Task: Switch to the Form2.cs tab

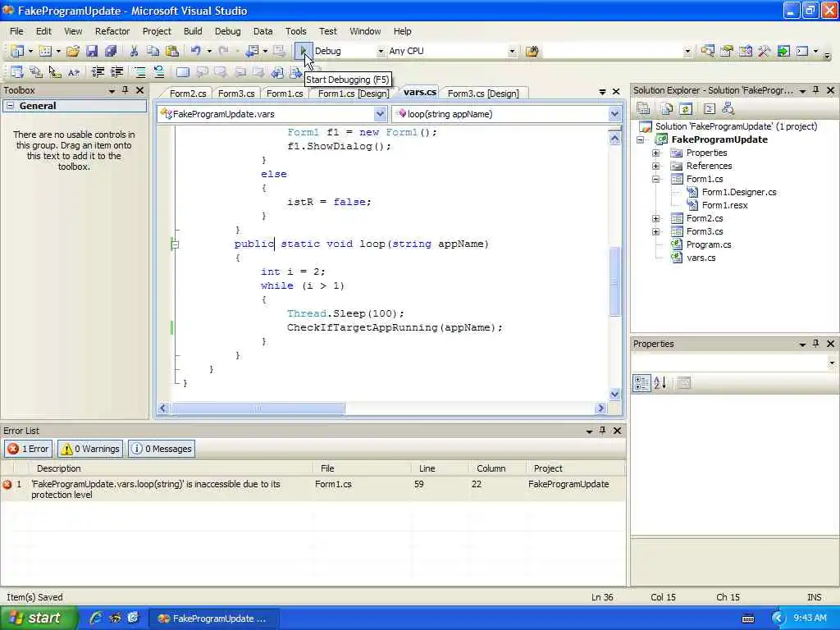Action: click(188, 94)
